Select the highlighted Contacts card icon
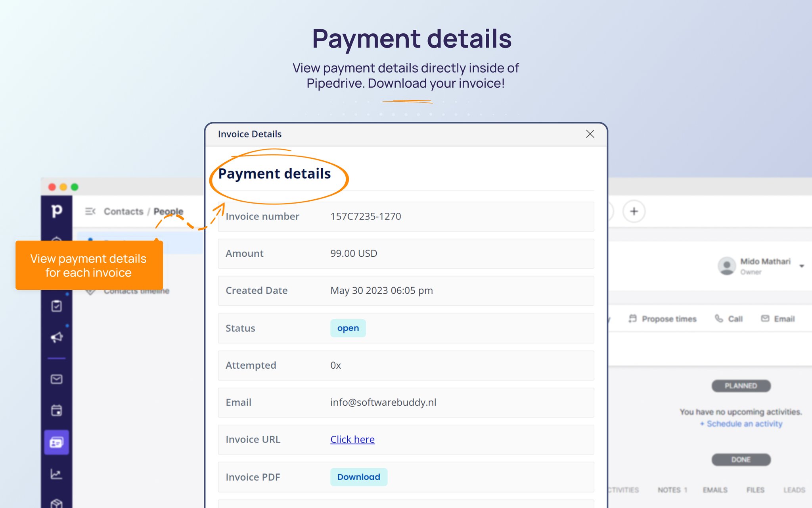Screen dimensions: 812x508 [x=57, y=442]
